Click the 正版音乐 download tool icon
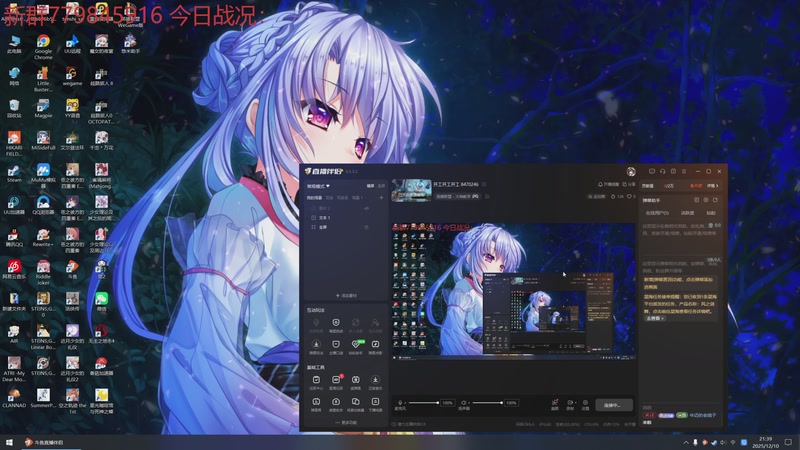This screenshot has height=450, width=800. pos(375,382)
